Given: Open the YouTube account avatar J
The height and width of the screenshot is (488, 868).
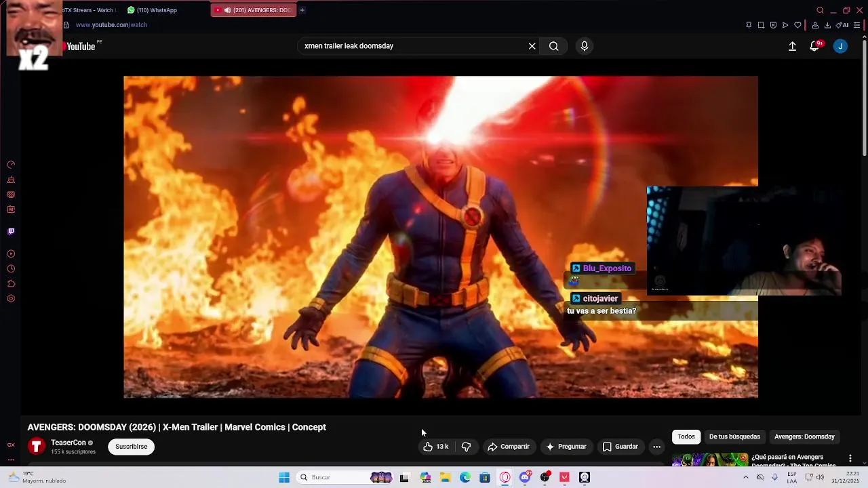Looking at the screenshot, I should pos(840,46).
